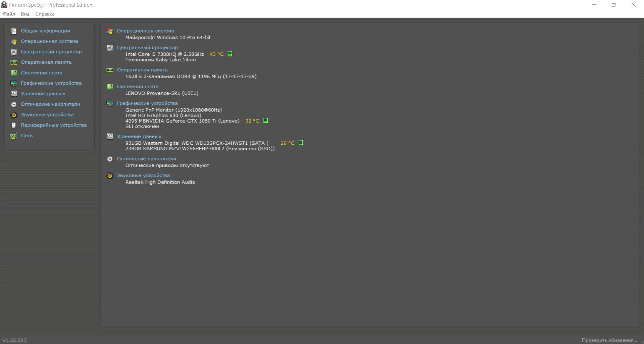
Task: Click the network card icon beside sidebar Сеть
Action: 14,136
